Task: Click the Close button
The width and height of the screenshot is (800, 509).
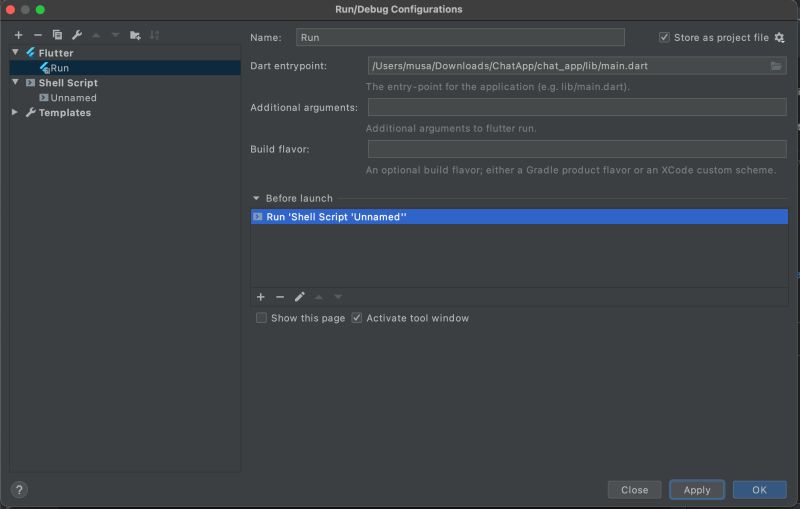Action: click(634, 490)
